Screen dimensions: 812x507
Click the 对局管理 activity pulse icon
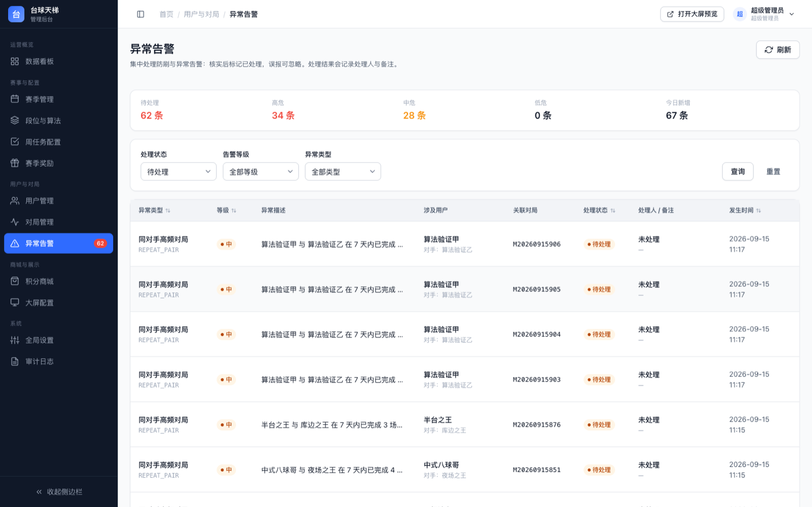tap(15, 222)
